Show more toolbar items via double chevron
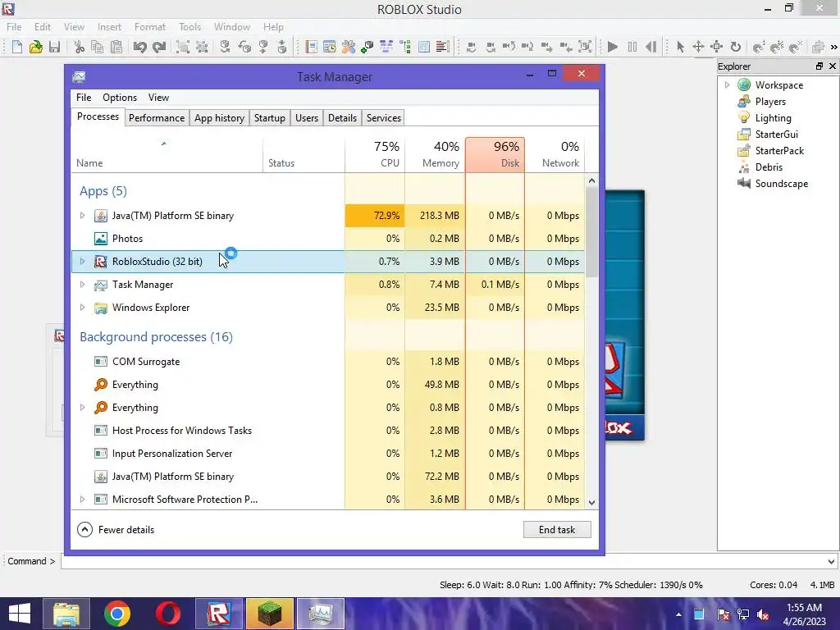This screenshot has height=630, width=840. [x=833, y=47]
